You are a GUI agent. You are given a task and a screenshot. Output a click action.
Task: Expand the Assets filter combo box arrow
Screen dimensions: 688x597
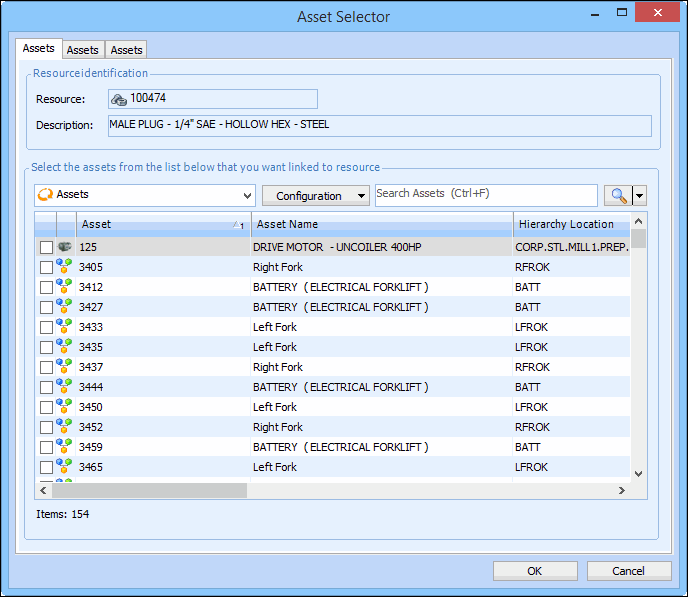247,196
